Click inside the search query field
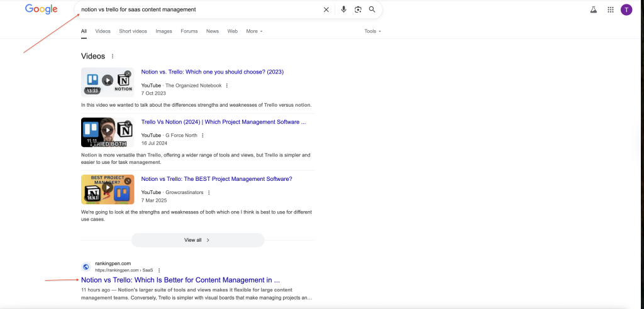 coord(199,9)
